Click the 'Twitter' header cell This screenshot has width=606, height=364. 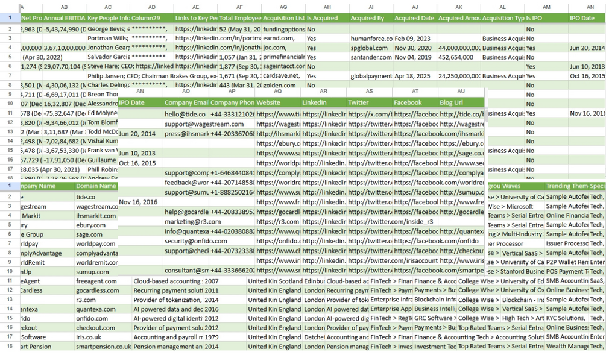pyautogui.click(x=369, y=102)
